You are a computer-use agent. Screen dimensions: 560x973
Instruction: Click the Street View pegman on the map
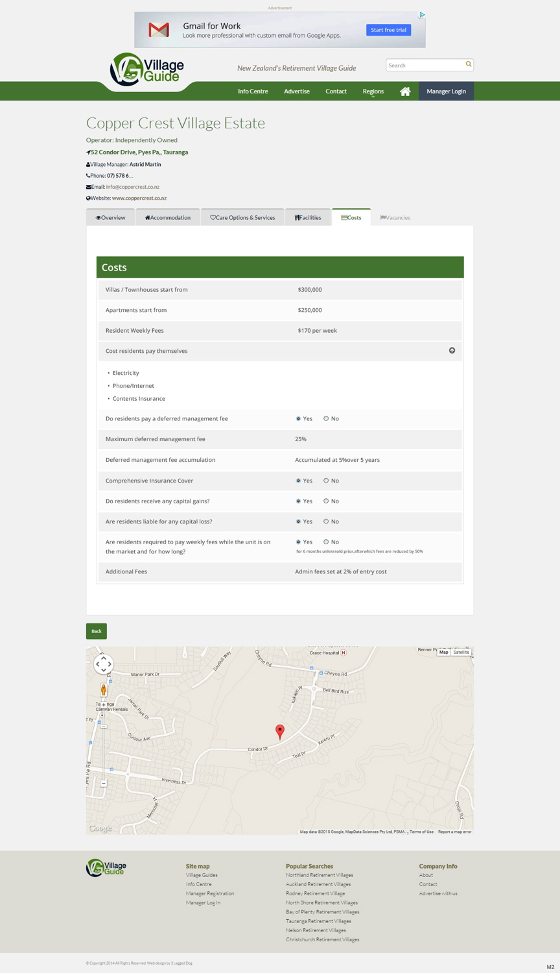click(104, 690)
